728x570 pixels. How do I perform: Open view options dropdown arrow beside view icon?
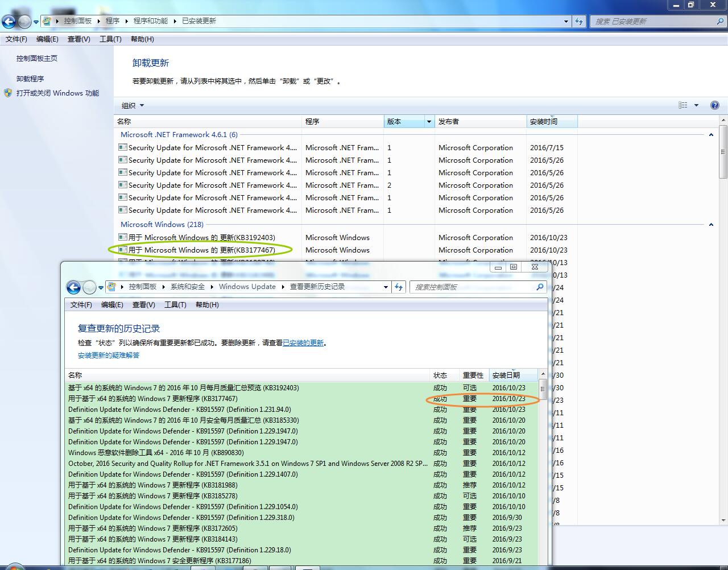pos(696,105)
